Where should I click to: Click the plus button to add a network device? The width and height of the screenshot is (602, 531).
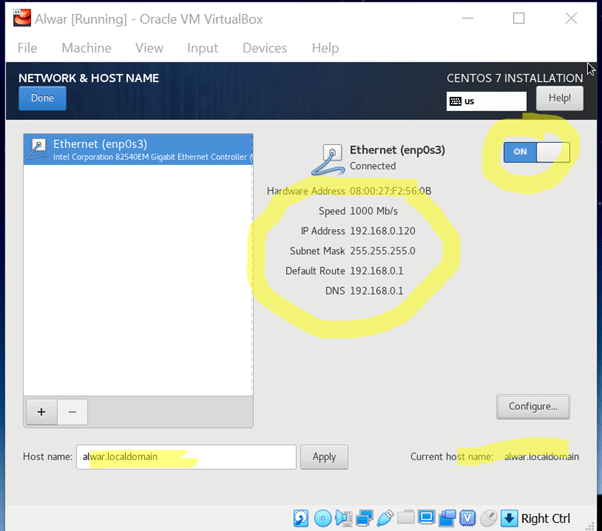point(41,411)
